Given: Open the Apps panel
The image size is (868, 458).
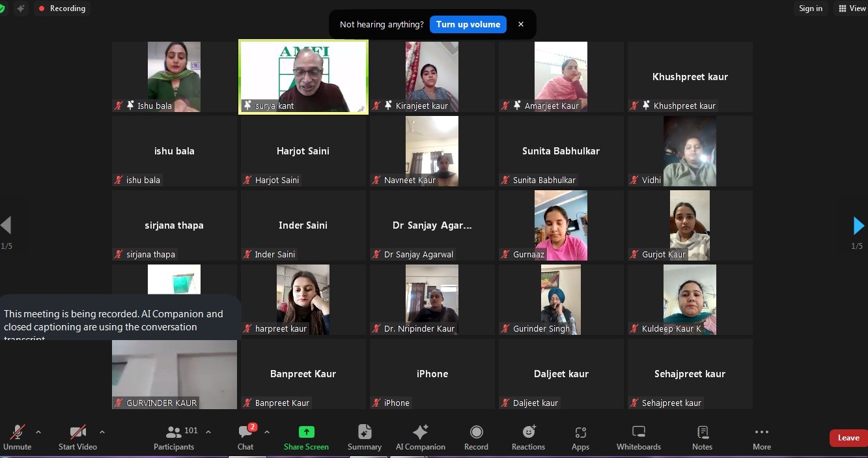Looking at the screenshot, I should 580,437.
